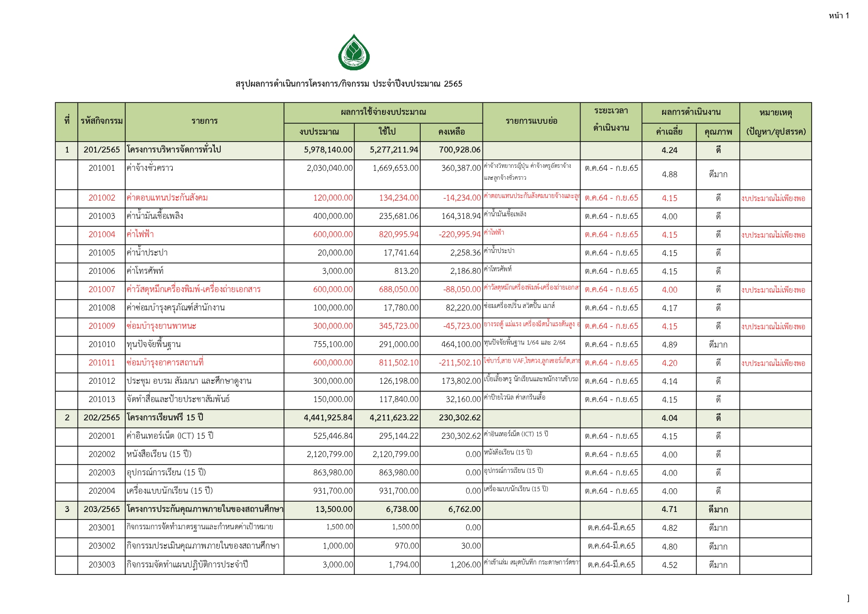The height and width of the screenshot is (614, 868).
Task: Select the 'รายการแบบย่อ' column header
Action: (531, 121)
